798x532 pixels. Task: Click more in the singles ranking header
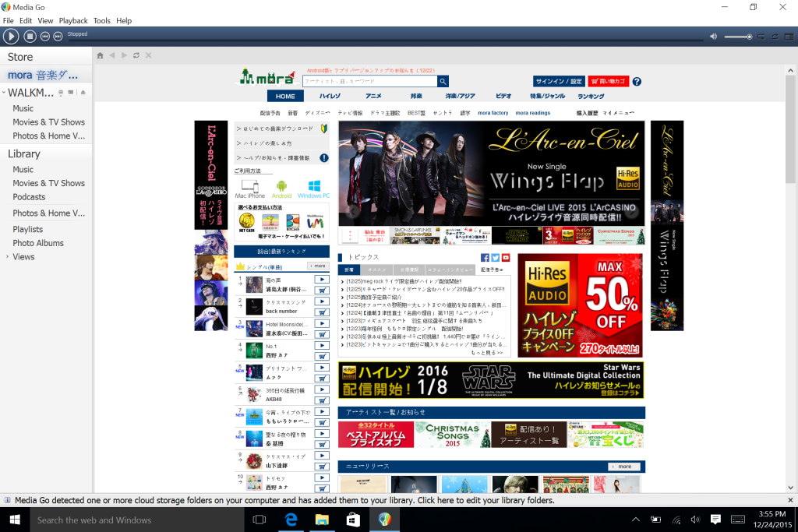coord(319,266)
